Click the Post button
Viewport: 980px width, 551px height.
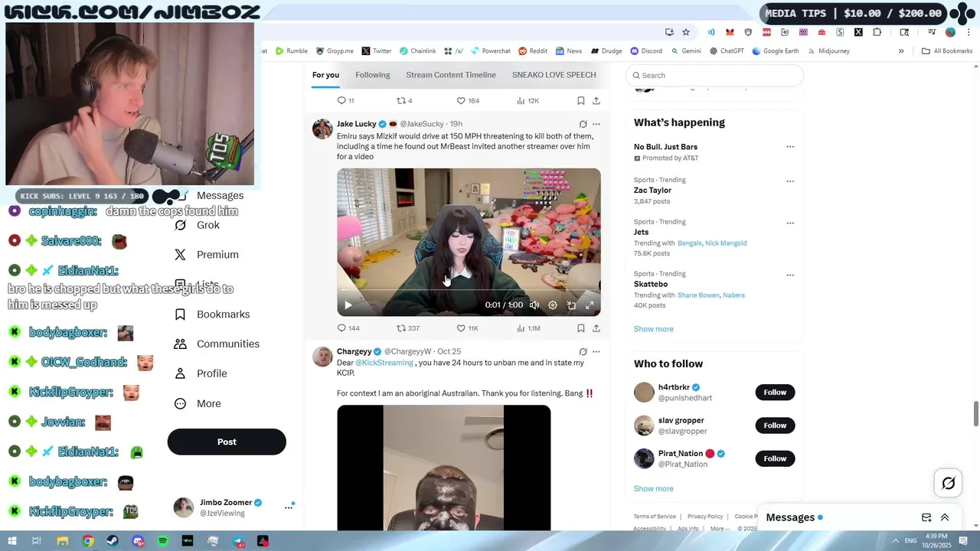(x=227, y=442)
